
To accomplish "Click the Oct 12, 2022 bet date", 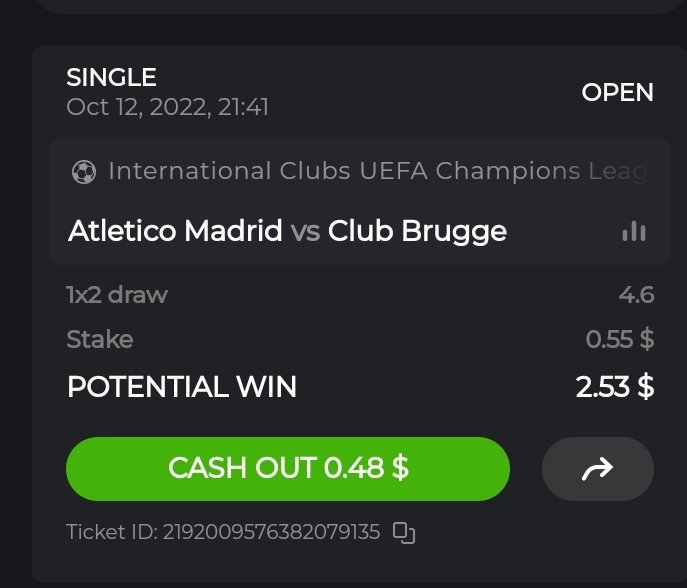I will [x=167, y=107].
